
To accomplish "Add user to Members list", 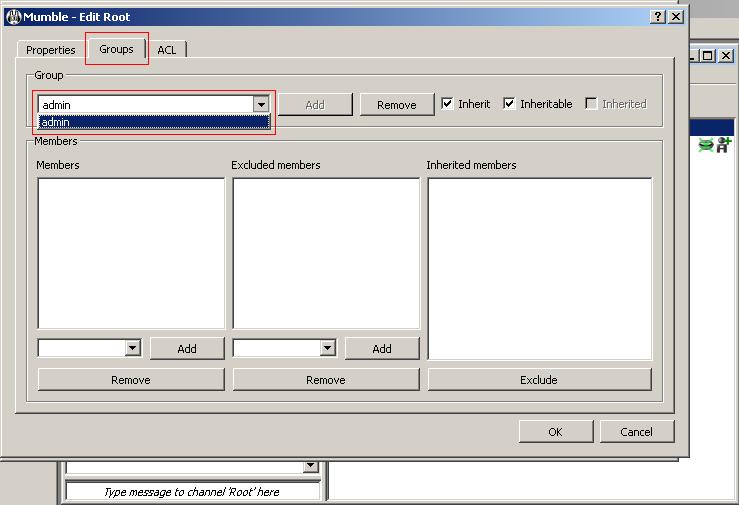I will tap(187, 349).
